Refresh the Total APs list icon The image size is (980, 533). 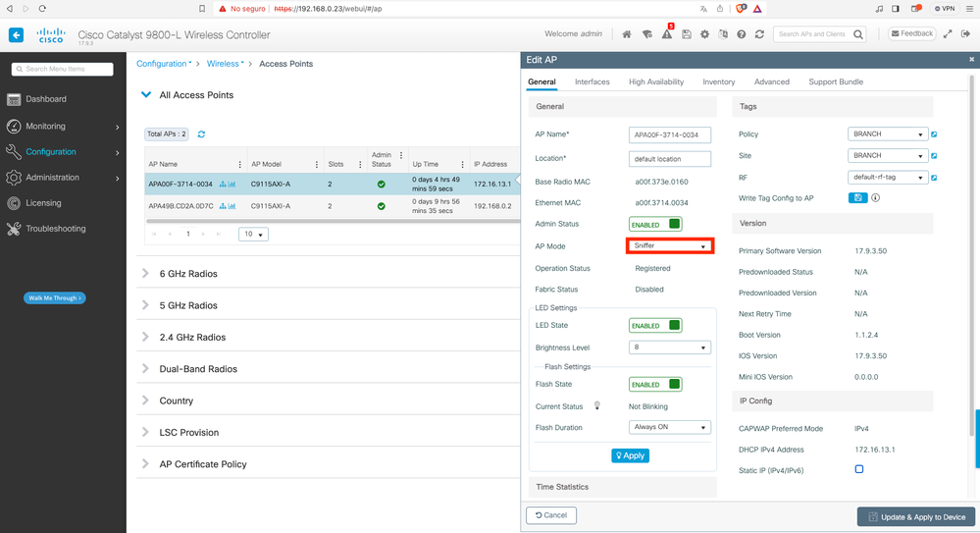pyautogui.click(x=201, y=133)
